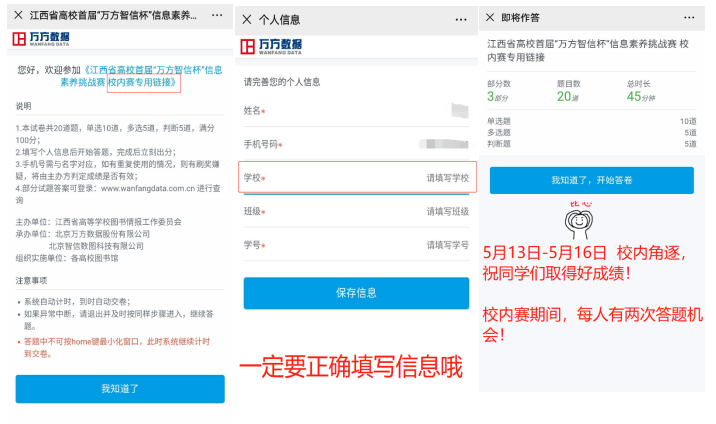This screenshot has width=716, height=424.
Task: Click the Wanfang Data logo on the 个人信息 page
Action: (x=271, y=46)
